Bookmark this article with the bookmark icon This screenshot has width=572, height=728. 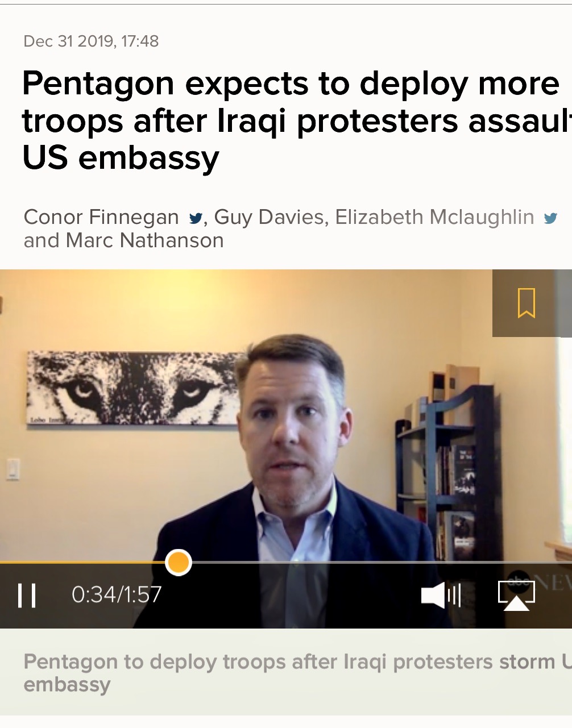[527, 303]
